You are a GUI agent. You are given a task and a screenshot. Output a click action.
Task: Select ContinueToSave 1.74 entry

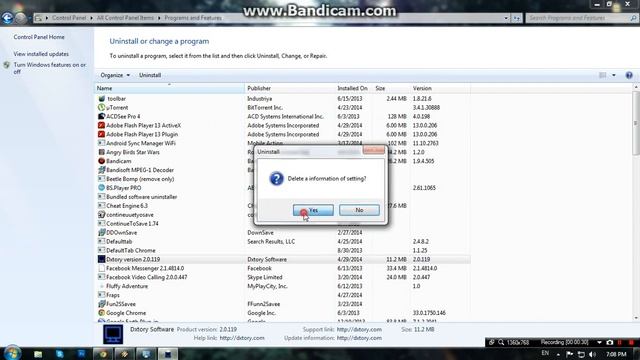pos(132,224)
